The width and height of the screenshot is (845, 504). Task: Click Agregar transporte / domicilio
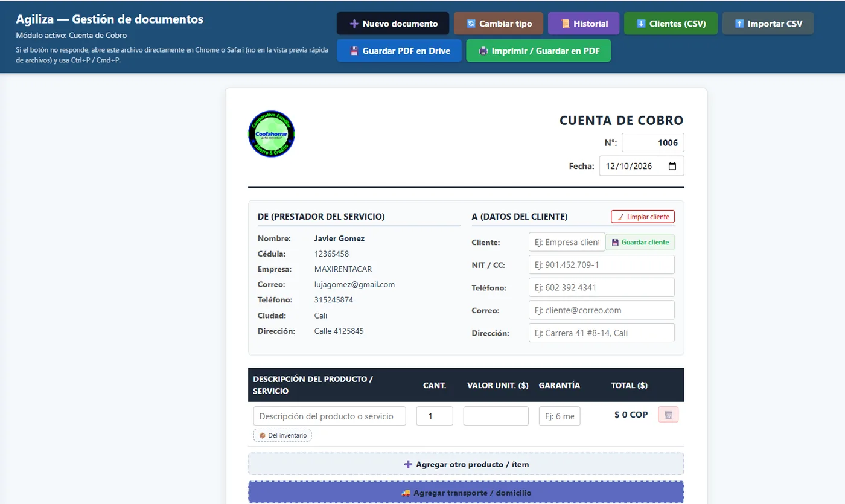[466, 493]
